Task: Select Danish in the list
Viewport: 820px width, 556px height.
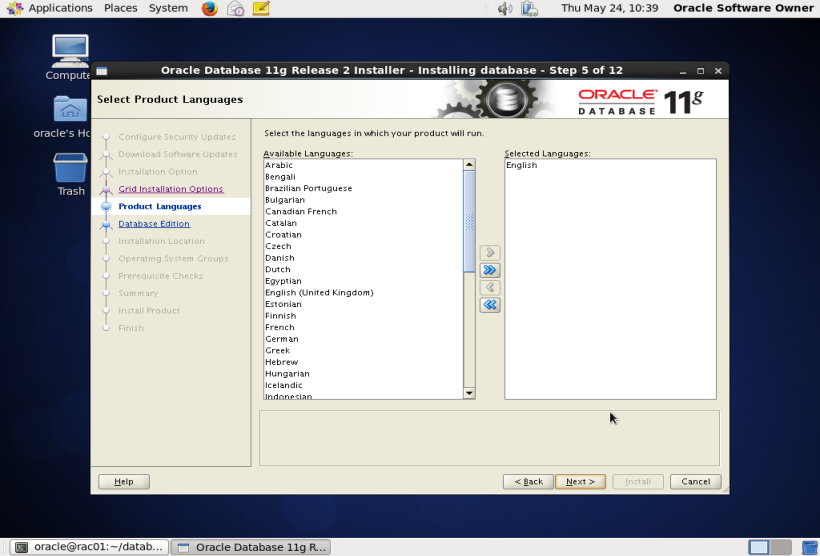Action: coord(363,258)
